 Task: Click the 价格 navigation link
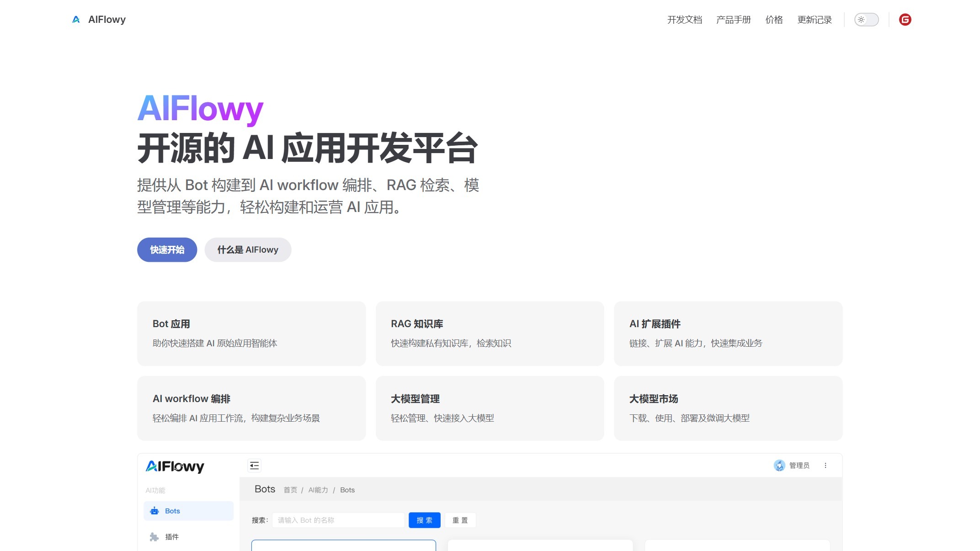(773, 20)
